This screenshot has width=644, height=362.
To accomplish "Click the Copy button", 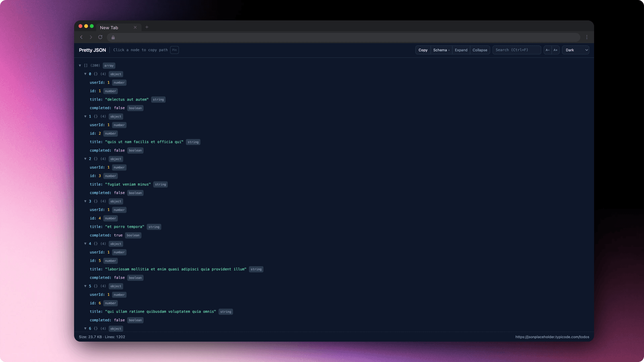I will click(x=423, y=50).
